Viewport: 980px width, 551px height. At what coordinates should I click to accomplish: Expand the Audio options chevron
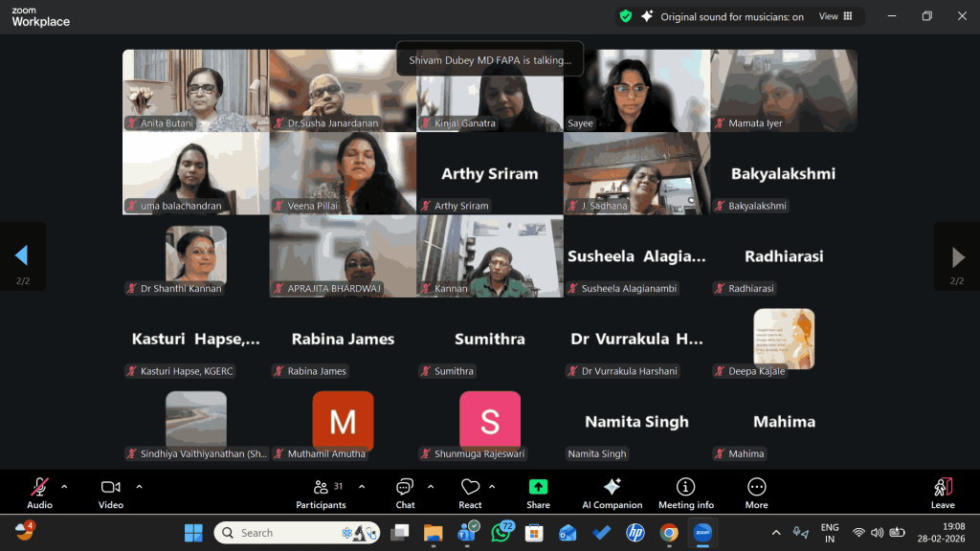pyautogui.click(x=64, y=486)
